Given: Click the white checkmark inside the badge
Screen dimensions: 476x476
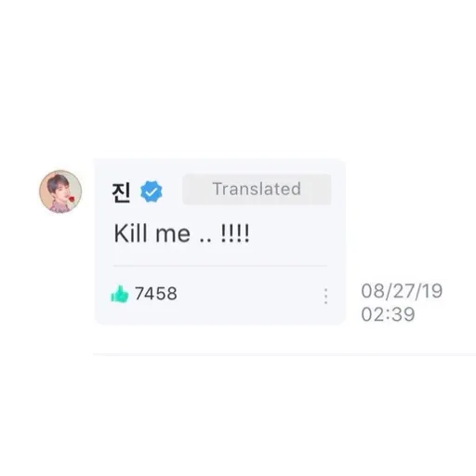Looking at the screenshot, I should pos(152,192).
